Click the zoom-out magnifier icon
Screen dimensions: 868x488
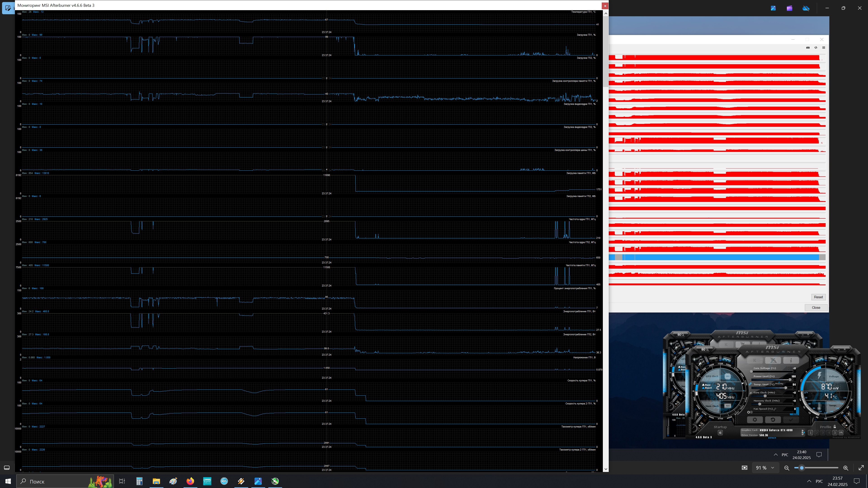click(x=787, y=468)
